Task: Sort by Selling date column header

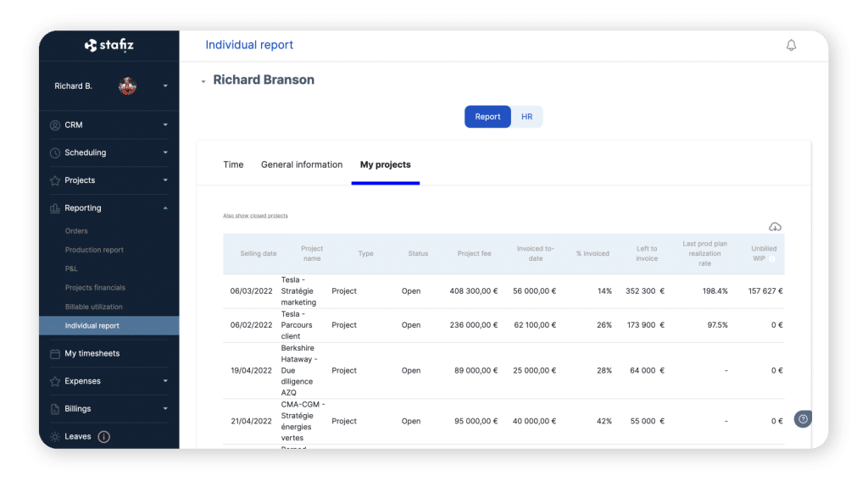Action: click(258, 254)
